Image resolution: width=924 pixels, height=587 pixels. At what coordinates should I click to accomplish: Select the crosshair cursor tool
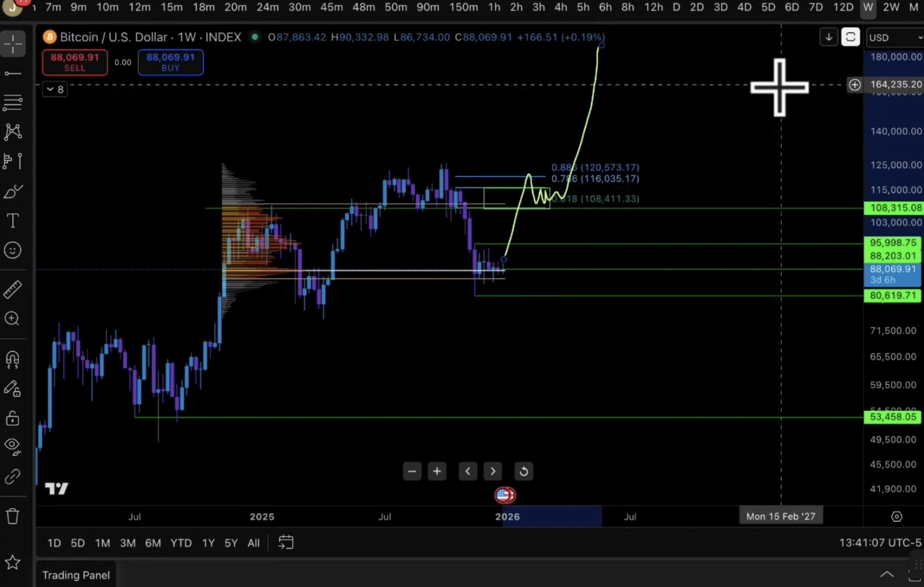13,44
